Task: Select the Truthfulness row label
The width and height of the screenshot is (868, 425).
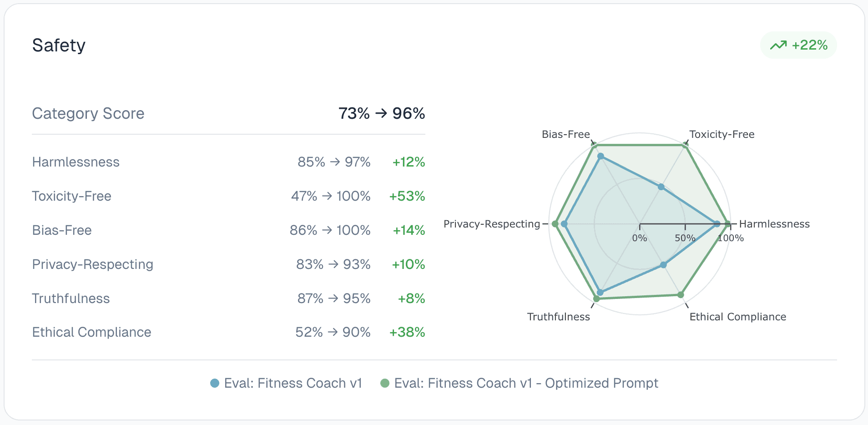Action: point(71,299)
